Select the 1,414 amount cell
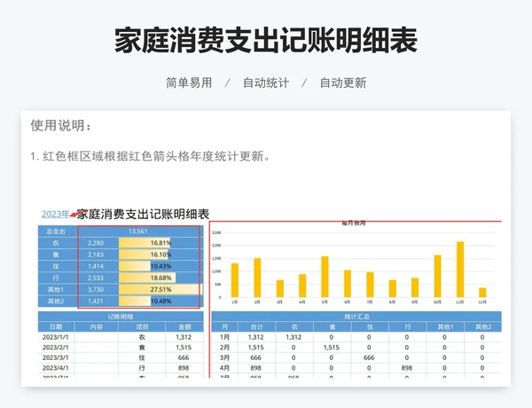The height and width of the screenshot is (408, 532). pyautogui.click(x=96, y=266)
